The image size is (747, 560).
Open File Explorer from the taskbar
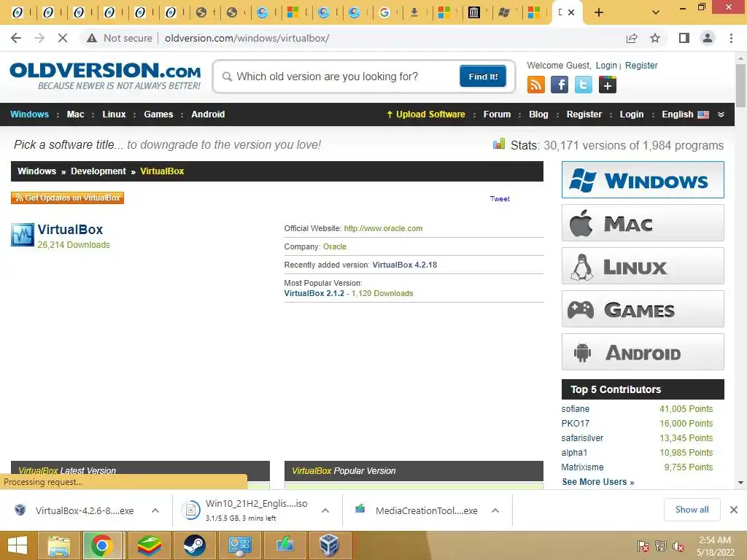pyautogui.click(x=58, y=545)
